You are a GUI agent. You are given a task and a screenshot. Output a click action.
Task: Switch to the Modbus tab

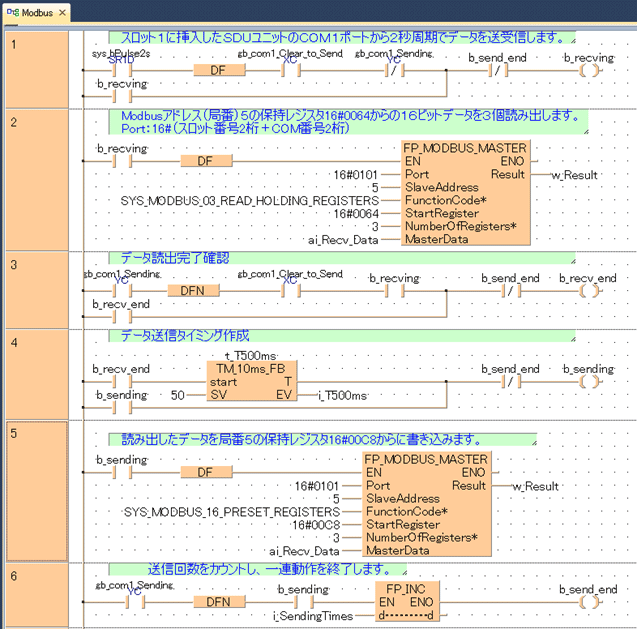click(x=32, y=13)
